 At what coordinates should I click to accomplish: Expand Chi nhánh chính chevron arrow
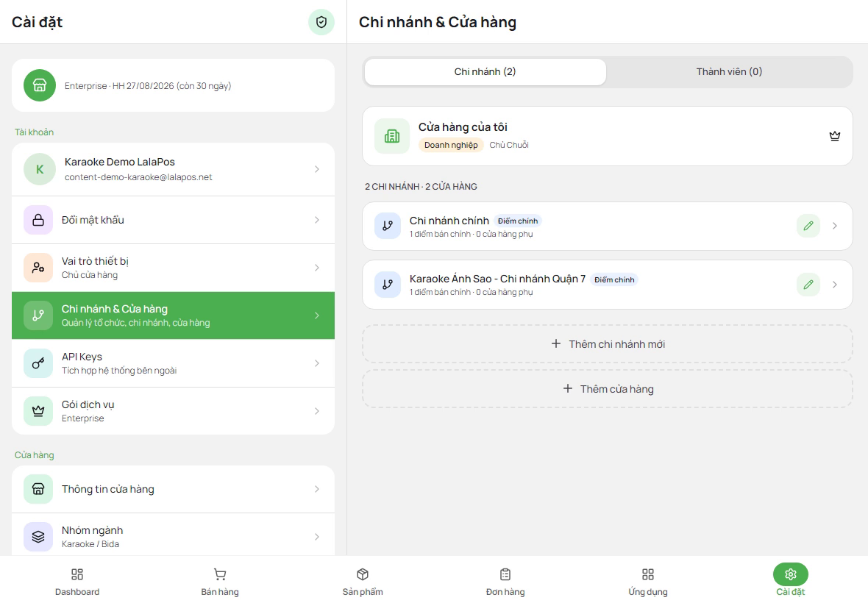835,226
